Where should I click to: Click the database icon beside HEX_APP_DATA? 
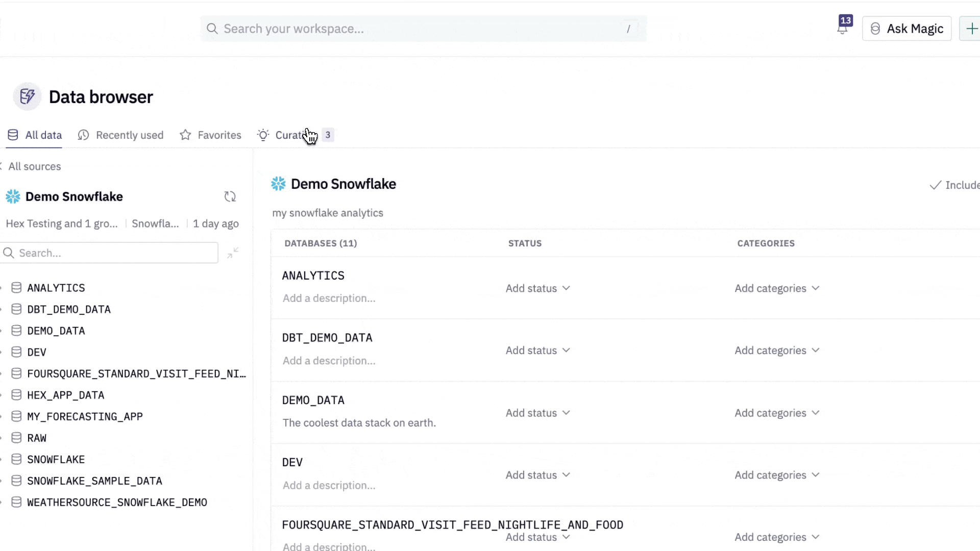[x=16, y=395]
